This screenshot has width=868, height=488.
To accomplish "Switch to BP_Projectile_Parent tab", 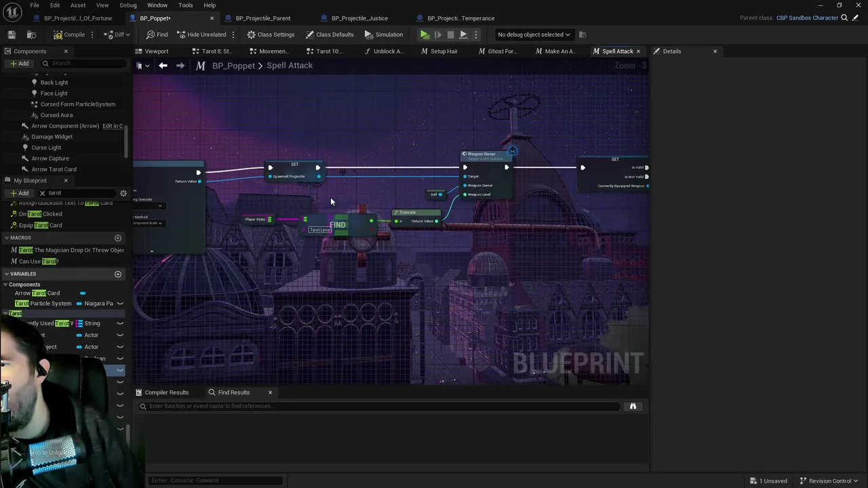I will (263, 18).
